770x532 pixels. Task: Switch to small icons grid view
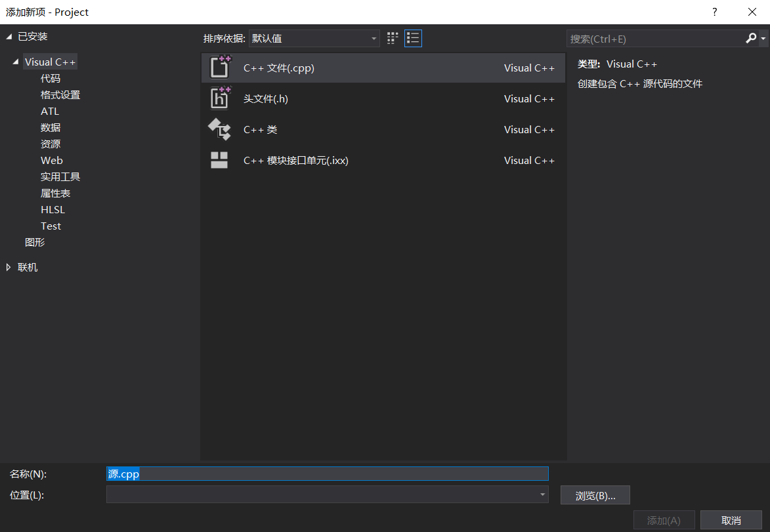[393, 38]
